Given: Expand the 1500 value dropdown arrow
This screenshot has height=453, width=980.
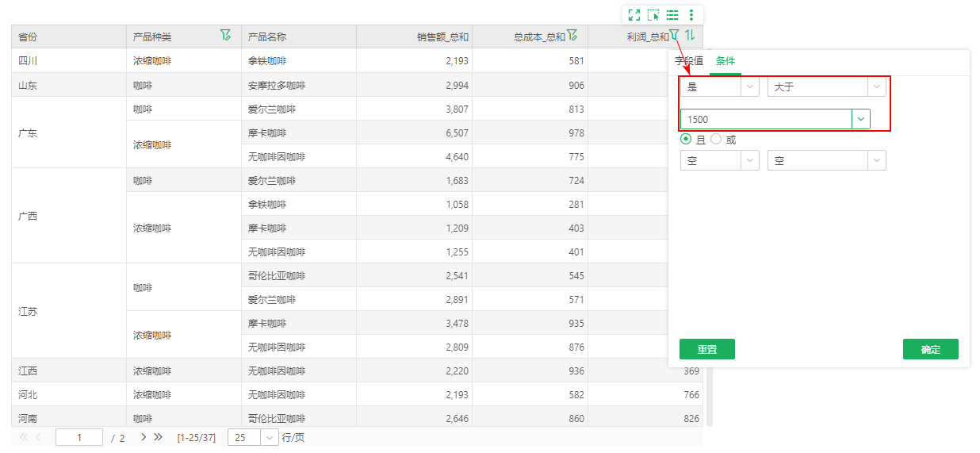Looking at the screenshot, I should tap(861, 119).
